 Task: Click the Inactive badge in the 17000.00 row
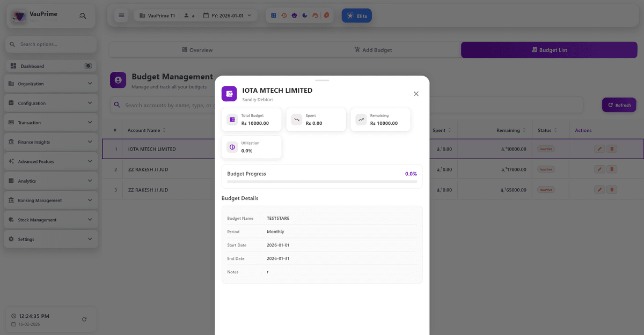coord(546,169)
